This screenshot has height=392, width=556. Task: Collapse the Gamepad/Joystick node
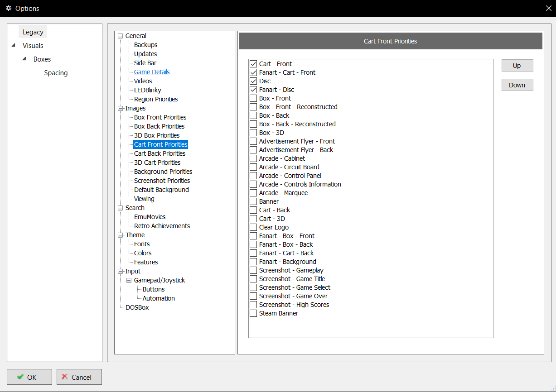click(129, 280)
